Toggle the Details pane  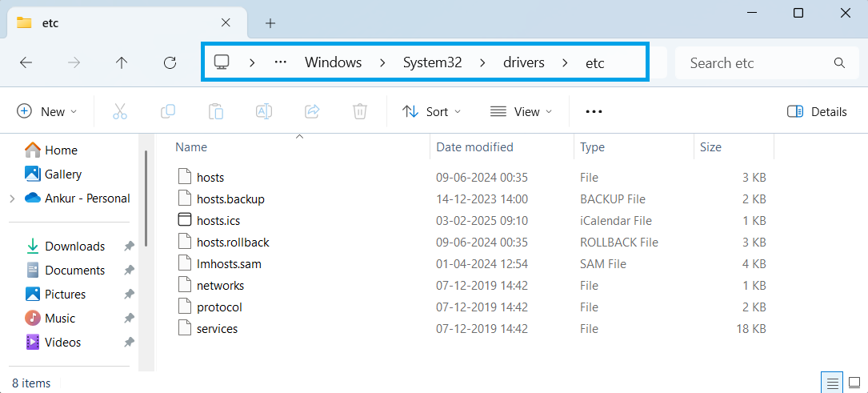(x=817, y=112)
